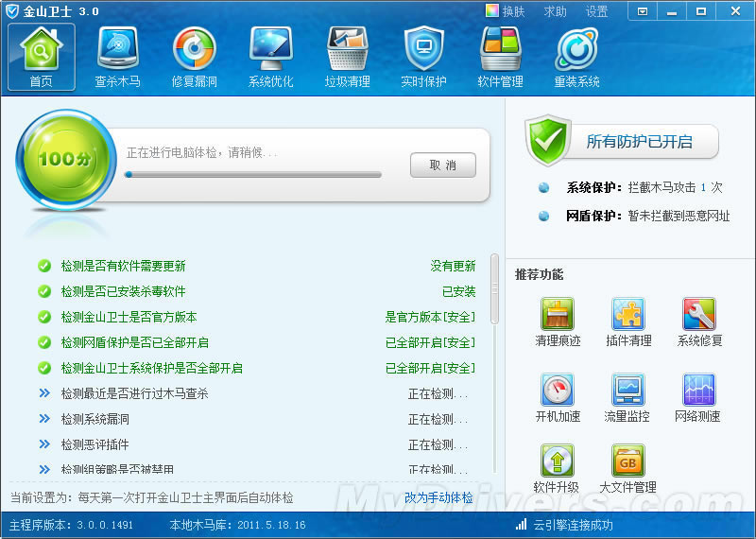Open the 设置 settings menu
This screenshot has width=756, height=539.
coord(596,11)
